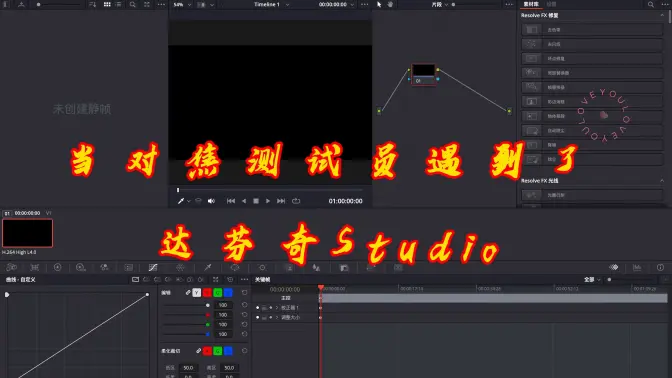This screenshot has width=672, height=378.
Task: Toggle the Y luminance curve channel
Action: click(x=196, y=293)
